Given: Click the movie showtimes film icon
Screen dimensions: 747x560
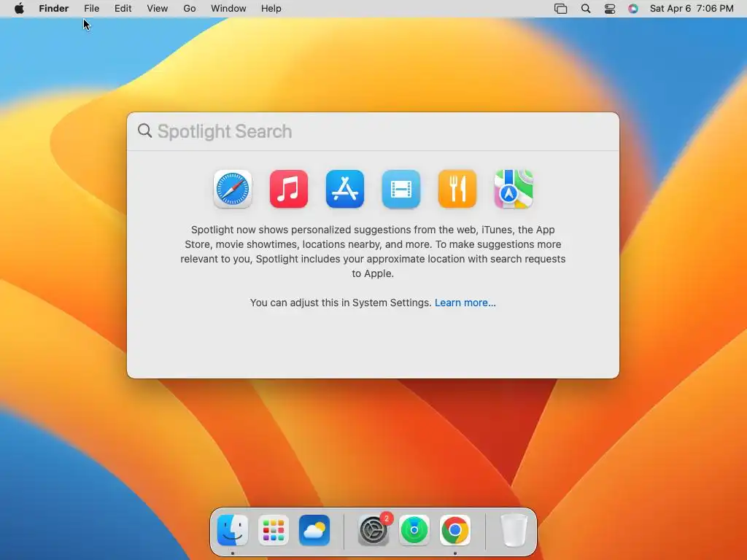Looking at the screenshot, I should pos(401,189).
